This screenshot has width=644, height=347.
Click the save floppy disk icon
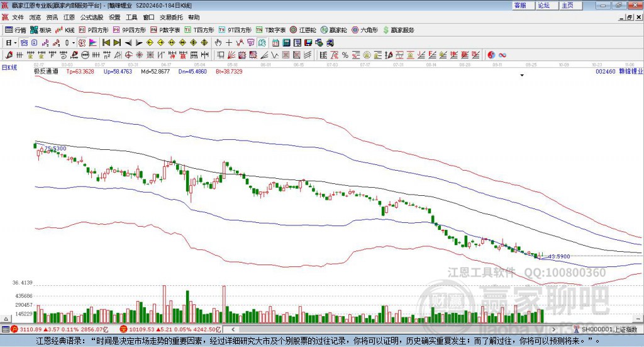click(x=308, y=43)
